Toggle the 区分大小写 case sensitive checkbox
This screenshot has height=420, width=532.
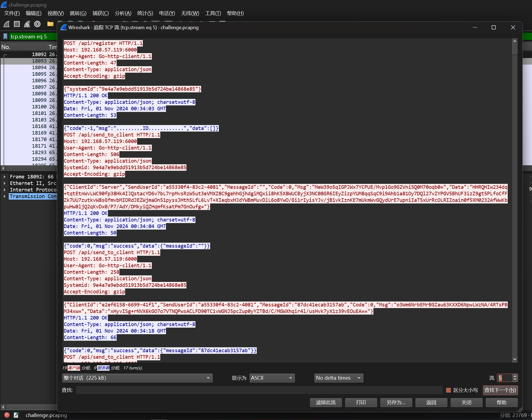click(448, 390)
